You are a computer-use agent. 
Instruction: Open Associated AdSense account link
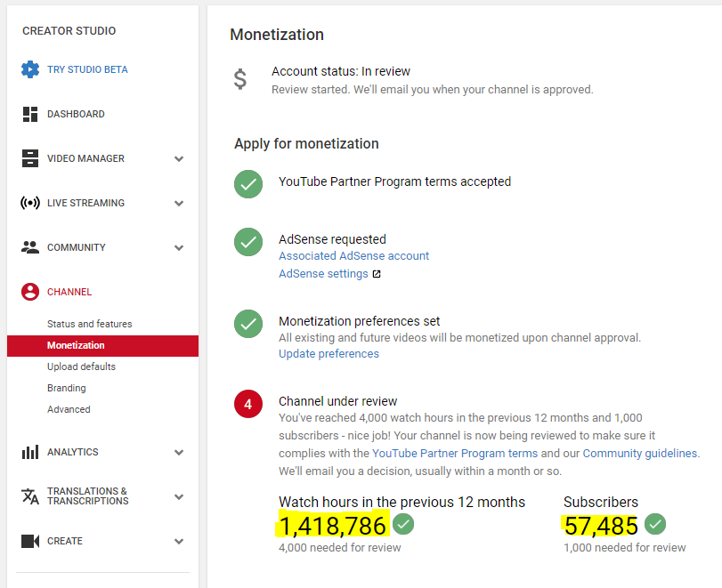pyautogui.click(x=353, y=256)
